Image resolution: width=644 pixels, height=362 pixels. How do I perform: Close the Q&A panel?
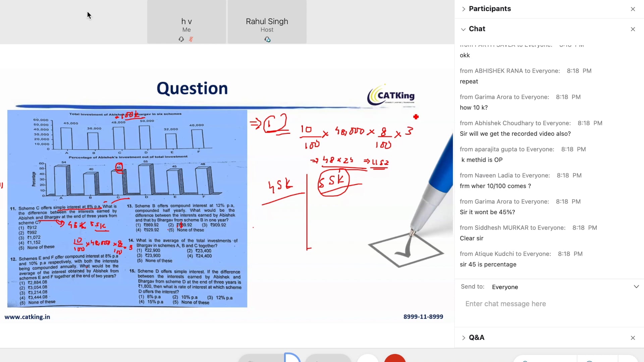(633, 338)
